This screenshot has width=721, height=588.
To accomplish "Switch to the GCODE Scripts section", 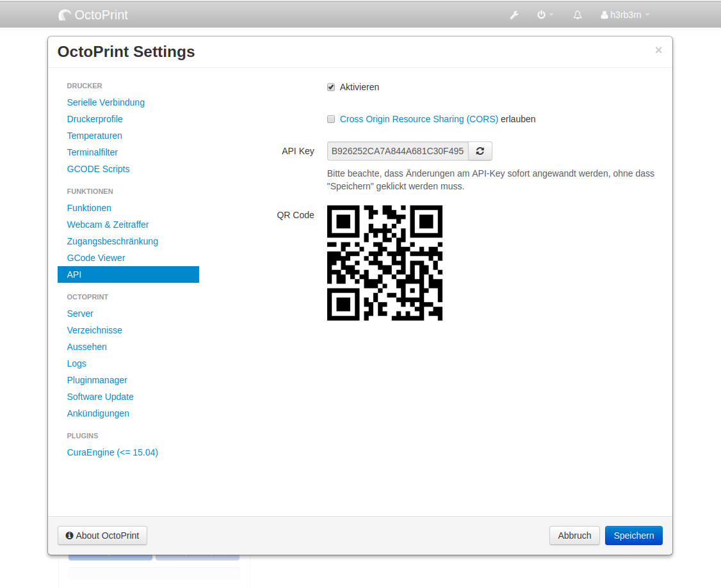I will 98,169.
